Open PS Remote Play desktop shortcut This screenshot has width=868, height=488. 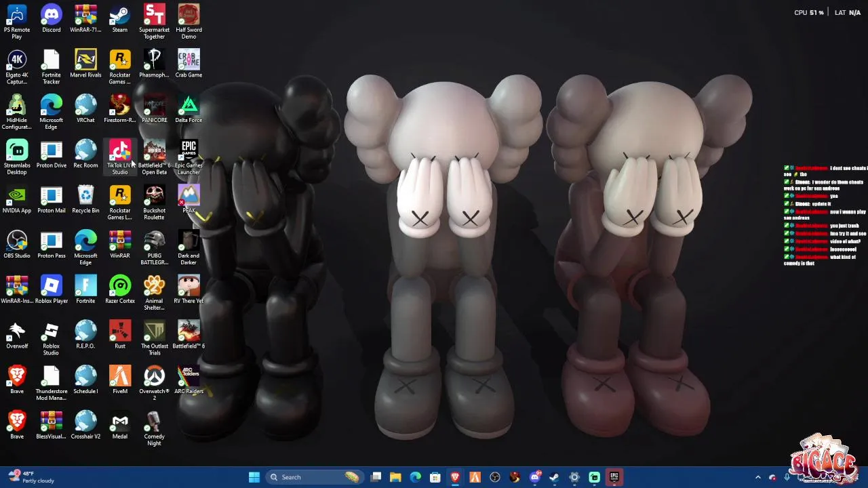coord(17,21)
